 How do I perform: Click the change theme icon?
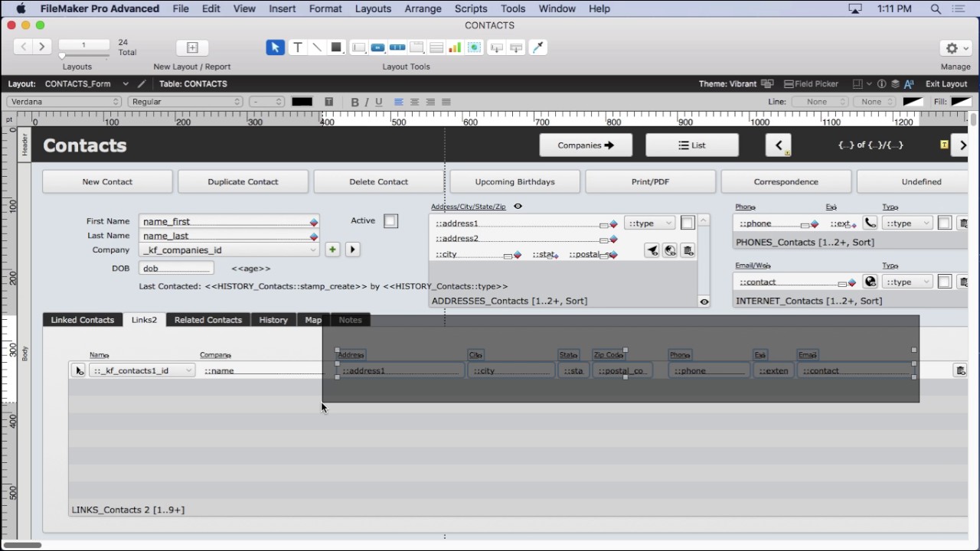pos(768,84)
